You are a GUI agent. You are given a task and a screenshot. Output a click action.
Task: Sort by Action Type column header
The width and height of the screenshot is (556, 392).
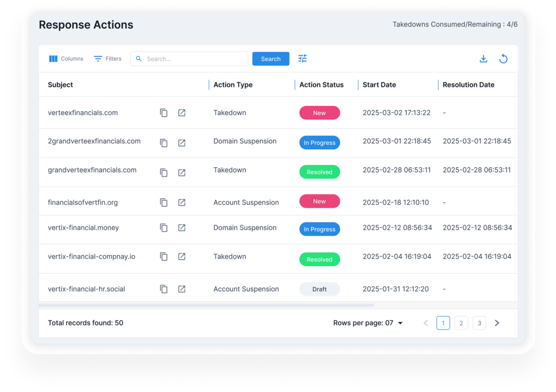(233, 85)
